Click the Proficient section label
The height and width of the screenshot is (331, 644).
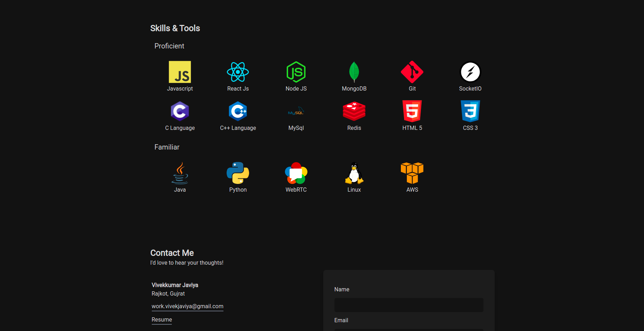169,46
